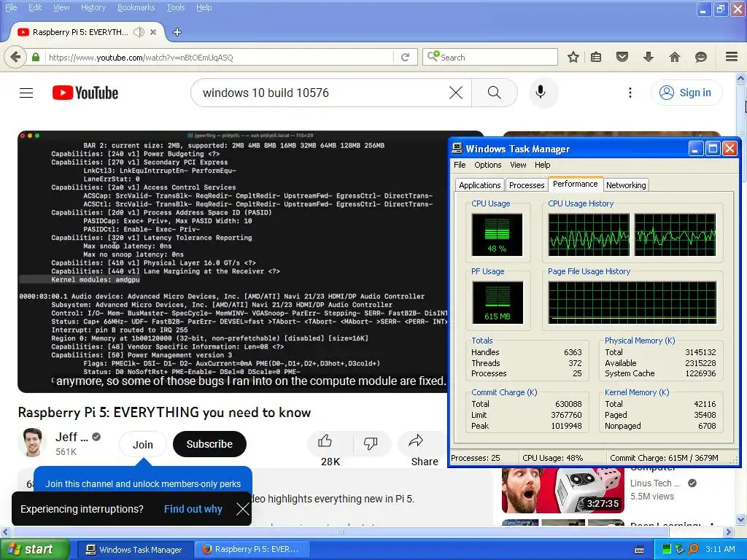Bookmark this page with the star icon
Image resolution: width=747 pixels, height=560 pixels.
pos(573,57)
